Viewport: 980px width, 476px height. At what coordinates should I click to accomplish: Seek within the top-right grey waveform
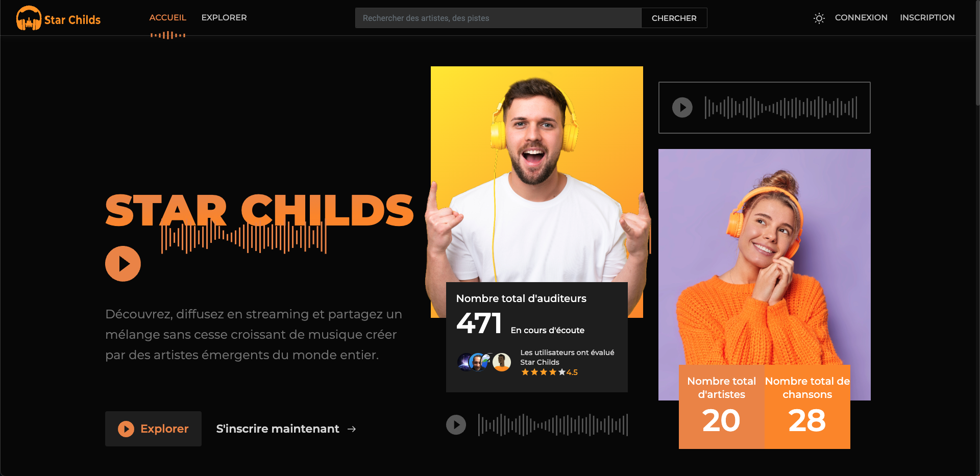781,108
